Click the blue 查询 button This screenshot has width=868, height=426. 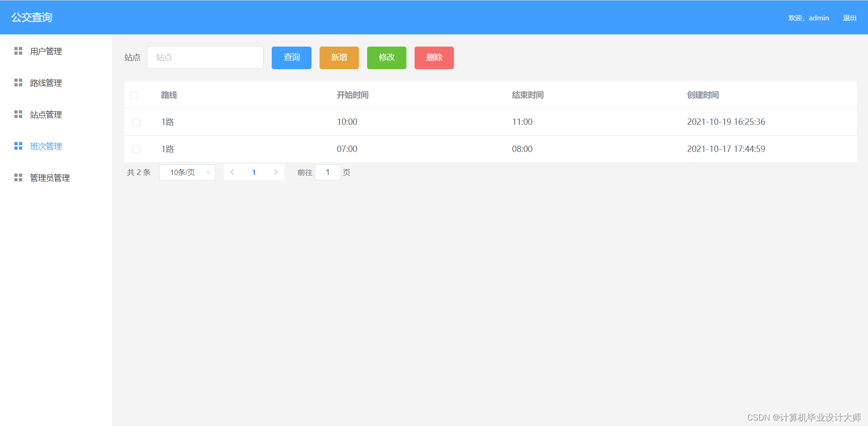(x=292, y=58)
